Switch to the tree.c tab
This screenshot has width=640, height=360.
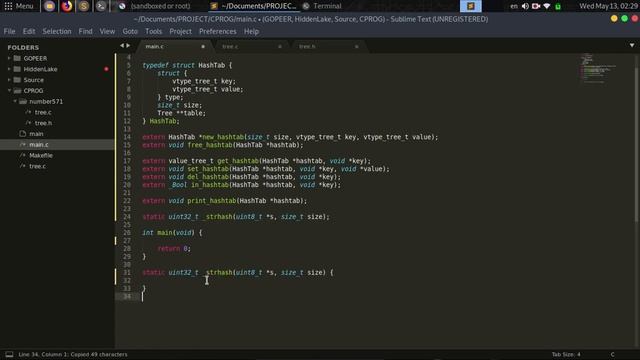(250, 47)
